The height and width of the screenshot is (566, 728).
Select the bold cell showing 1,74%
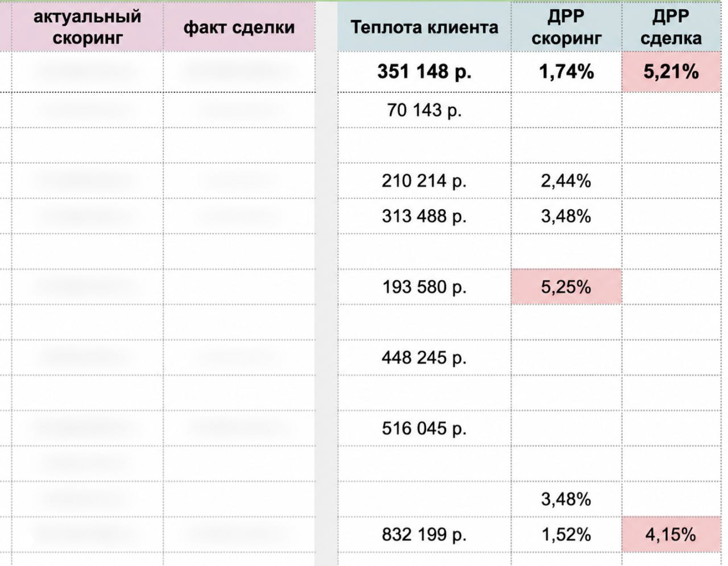coord(566,72)
